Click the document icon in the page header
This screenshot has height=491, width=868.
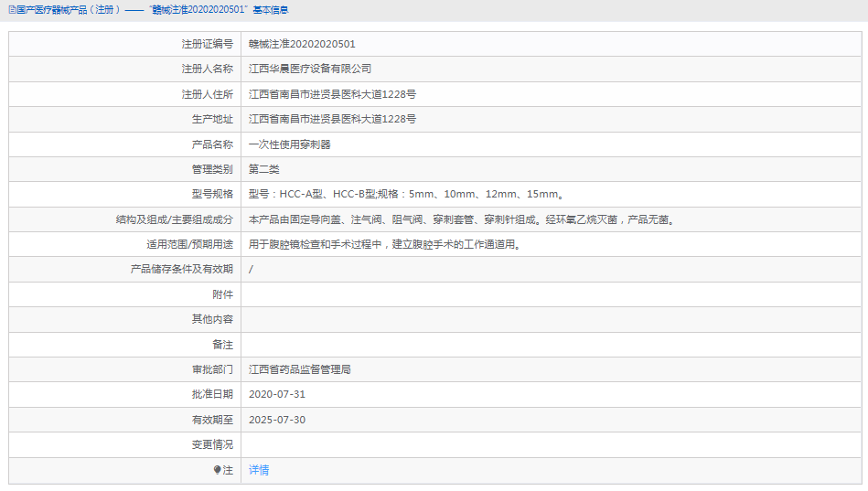click(x=12, y=10)
